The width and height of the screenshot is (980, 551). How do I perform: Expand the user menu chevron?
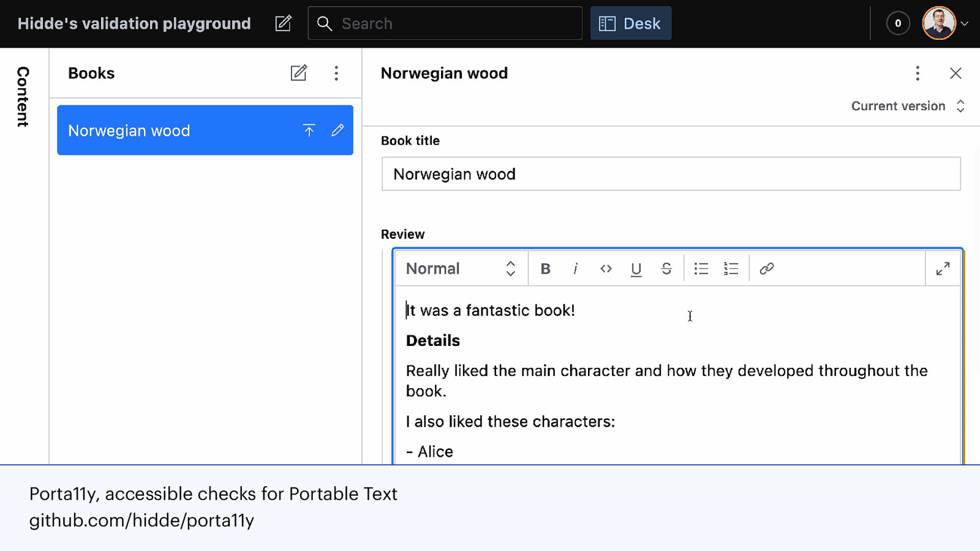(x=964, y=24)
